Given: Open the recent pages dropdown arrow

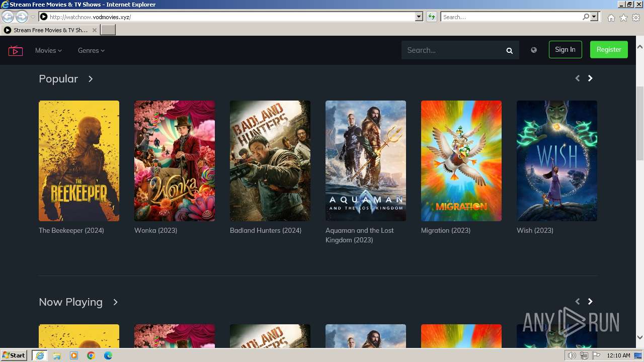Looking at the screenshot, I should pos(33,17).
